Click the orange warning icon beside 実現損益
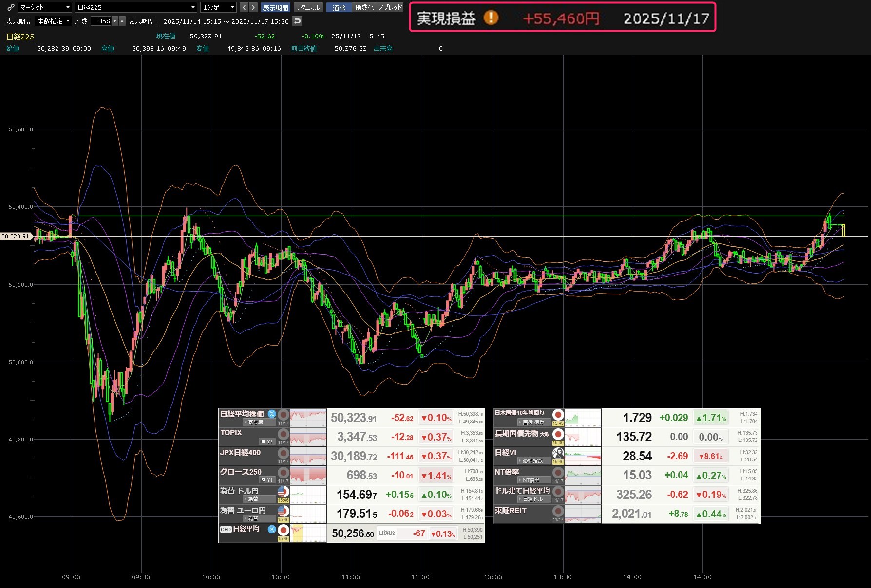This screenshot has height=588, width=871. coord(491,18)
